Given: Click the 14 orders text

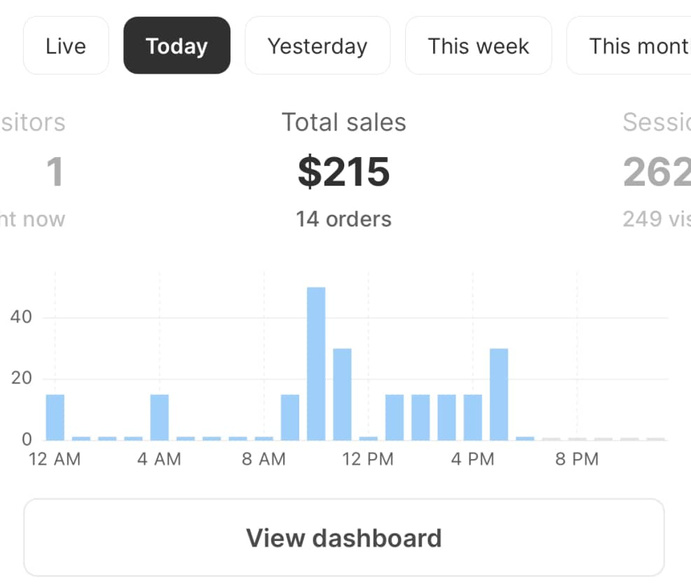Looking at the screenshot, I should pyautogui.click(x=344, y=219).
